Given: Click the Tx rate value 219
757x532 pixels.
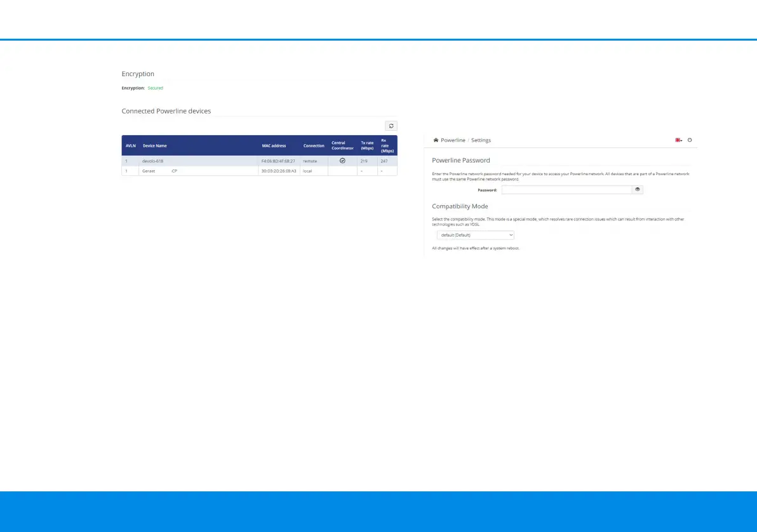Looking at the screenshot, I should pyautogui.click(x=364, y=161).
